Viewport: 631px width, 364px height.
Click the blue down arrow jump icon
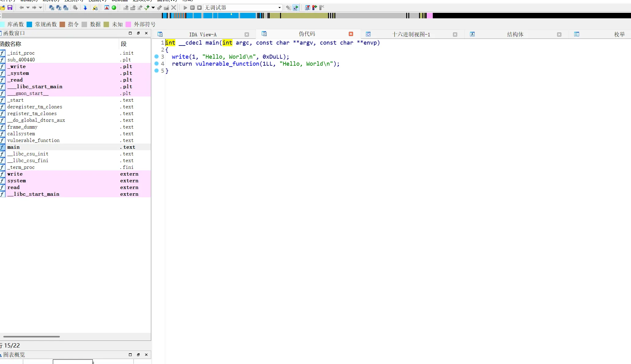85,8
